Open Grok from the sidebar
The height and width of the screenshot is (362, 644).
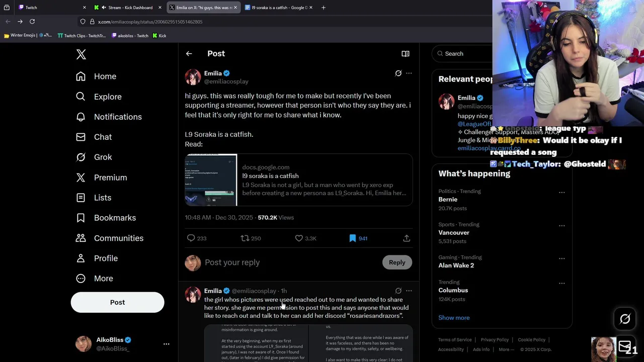94,157
